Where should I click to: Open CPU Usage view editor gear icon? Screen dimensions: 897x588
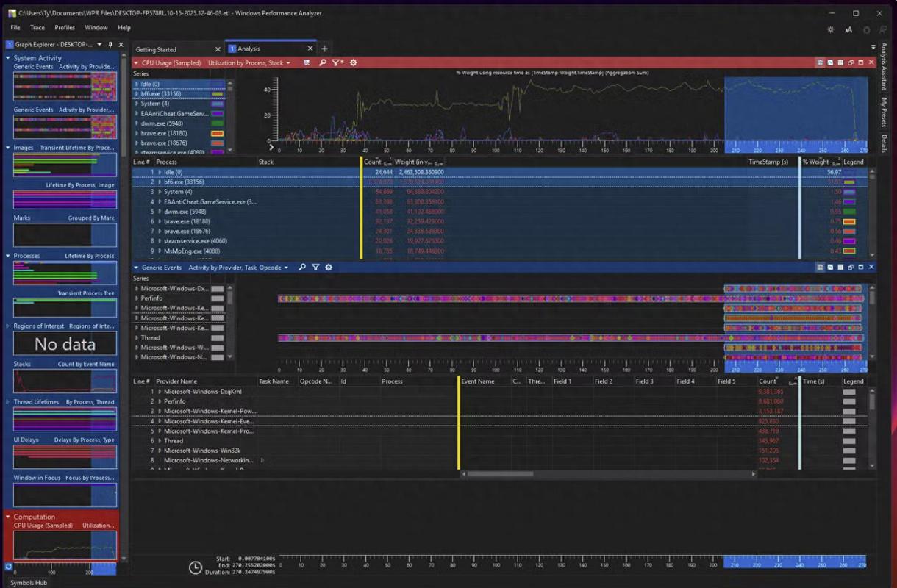pyautogui.click(x=353, y=63)
